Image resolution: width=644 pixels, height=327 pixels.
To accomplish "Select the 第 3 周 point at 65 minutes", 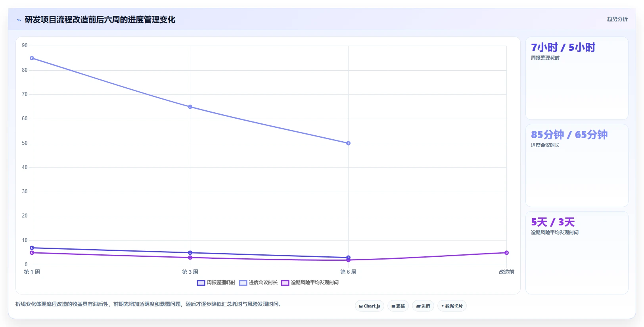I will tap(190, 107).
